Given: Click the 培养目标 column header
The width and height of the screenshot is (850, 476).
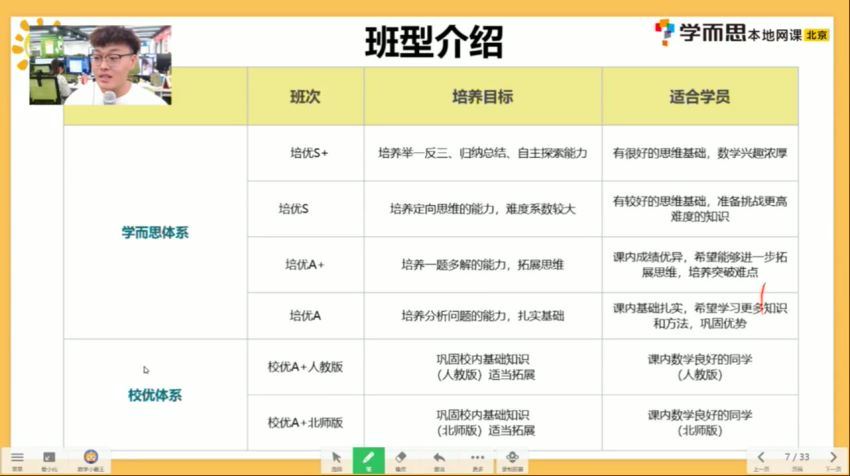Looking at the screenshot, I should pyautogui.click(x=482, y=97).
